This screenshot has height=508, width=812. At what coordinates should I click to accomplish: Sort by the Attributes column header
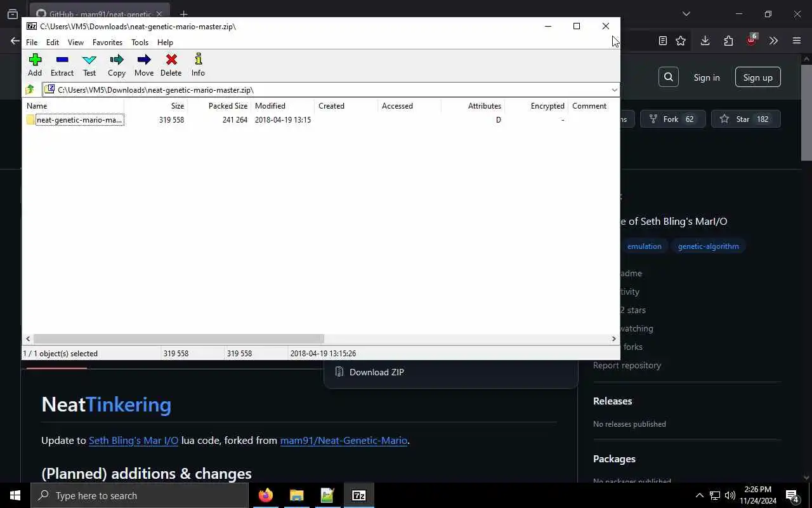[x=473, y=106]
